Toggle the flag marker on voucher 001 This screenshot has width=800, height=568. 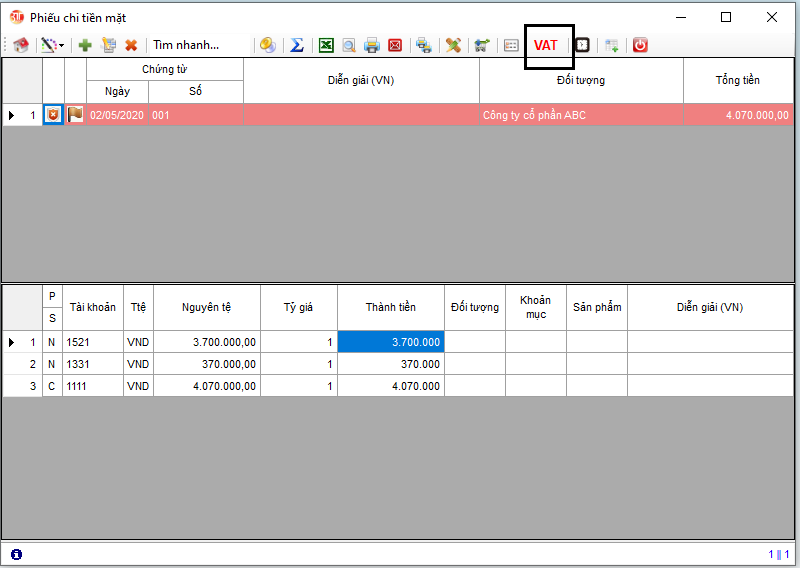coord(75,115)
